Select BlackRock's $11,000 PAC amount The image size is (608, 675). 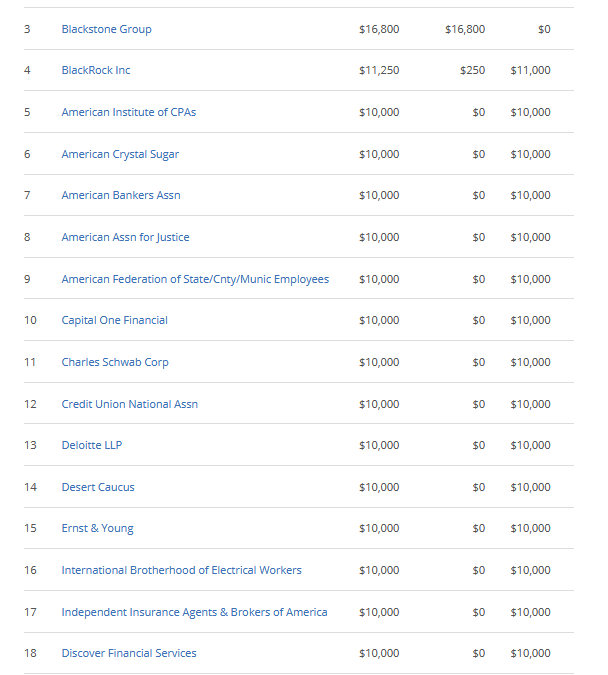(530, 70)
